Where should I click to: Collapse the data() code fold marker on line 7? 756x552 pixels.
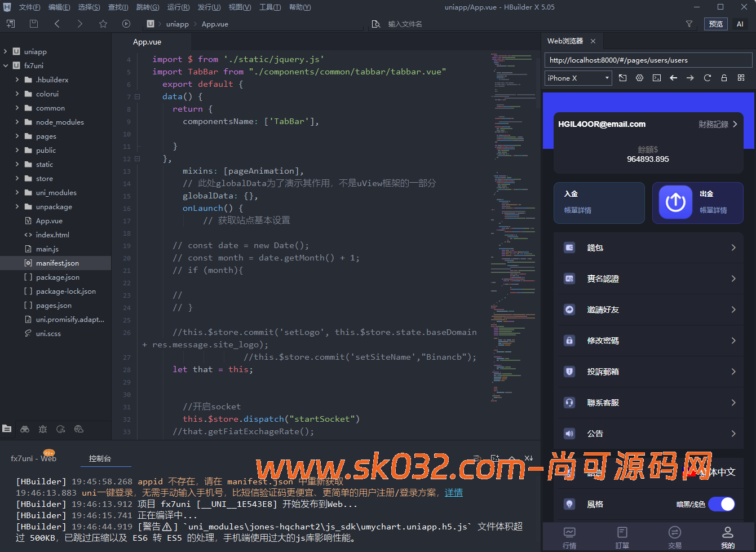click(x=137, y=96)
